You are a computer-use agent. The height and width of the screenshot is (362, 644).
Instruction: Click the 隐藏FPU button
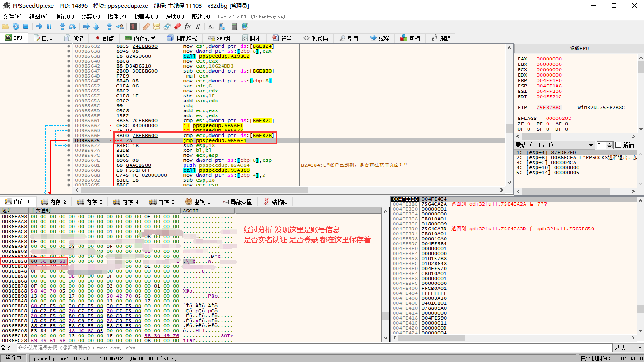point(579,48)
